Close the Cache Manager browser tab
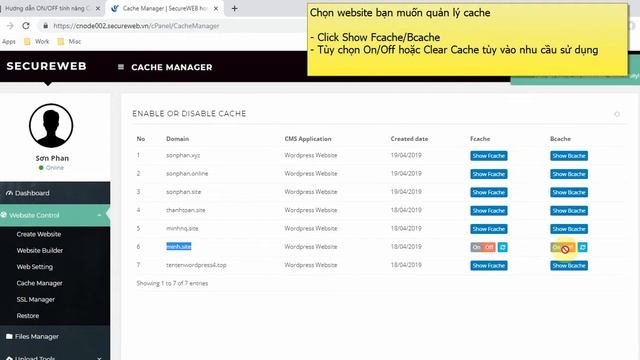The height and width of the screenshot is (360, 640). [216, 8]
